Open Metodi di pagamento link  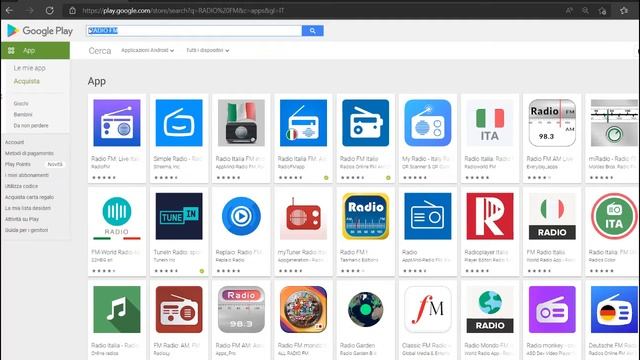(x=29, y=153)
